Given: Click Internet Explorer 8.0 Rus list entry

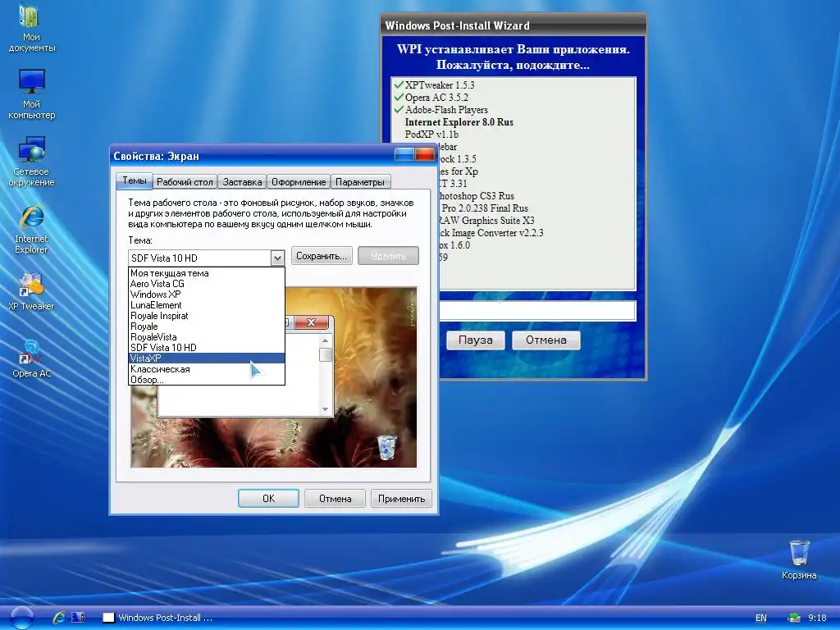Looking at the screenshot, I should (x=459, y=122).
